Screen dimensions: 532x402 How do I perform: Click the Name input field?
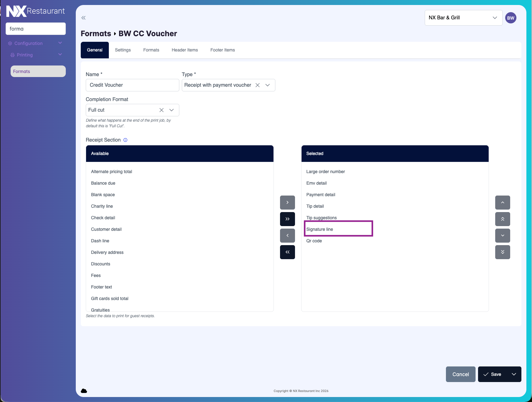click(132, 85)
